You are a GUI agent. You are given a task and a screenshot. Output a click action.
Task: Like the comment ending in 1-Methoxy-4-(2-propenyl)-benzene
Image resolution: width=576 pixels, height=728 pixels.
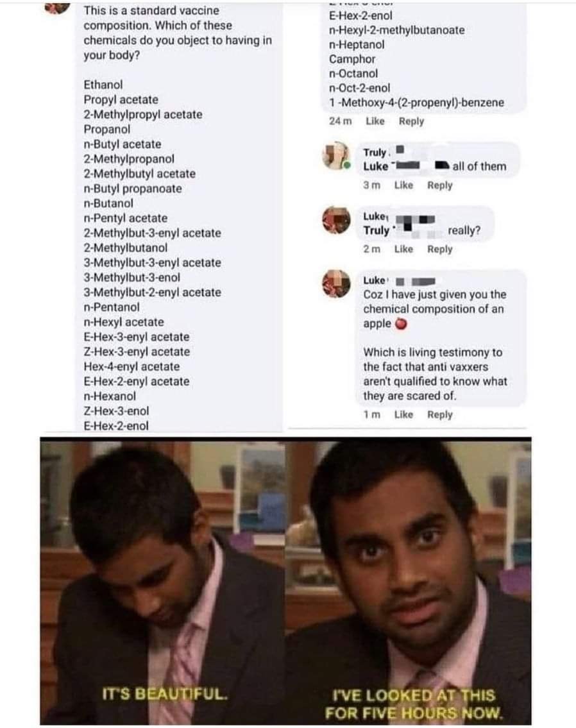(375, 121)
